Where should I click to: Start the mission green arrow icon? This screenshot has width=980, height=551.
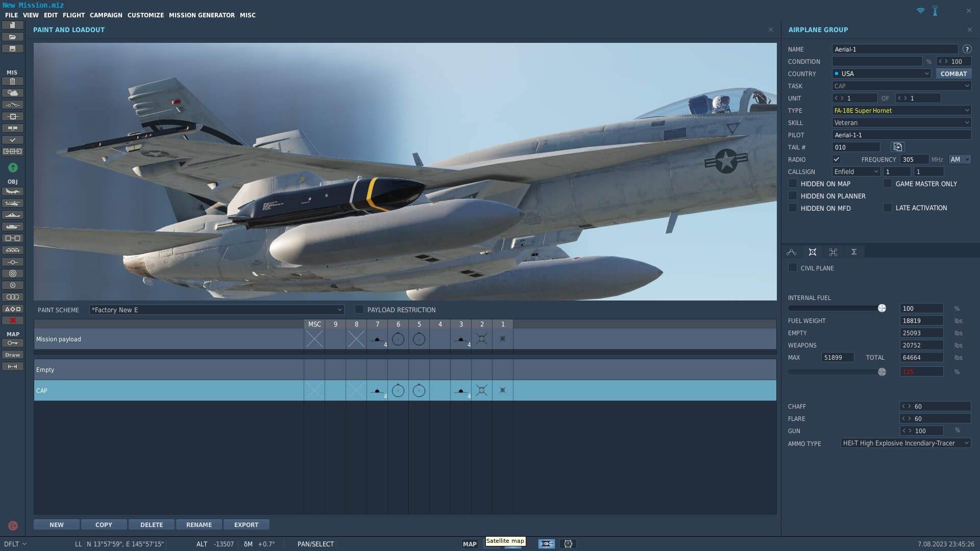click(13, 167)
